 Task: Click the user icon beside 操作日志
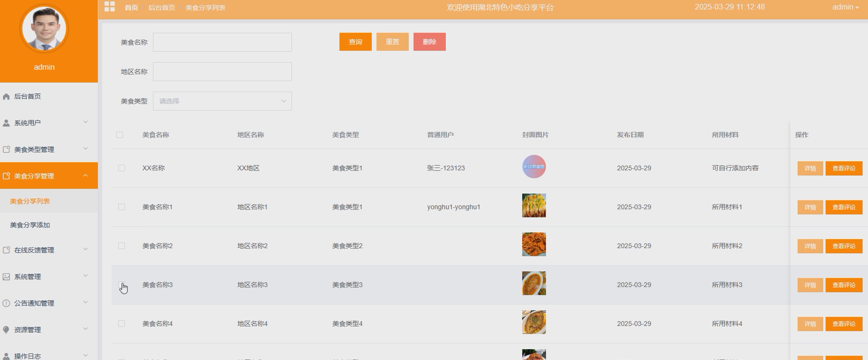click(6, 356)
